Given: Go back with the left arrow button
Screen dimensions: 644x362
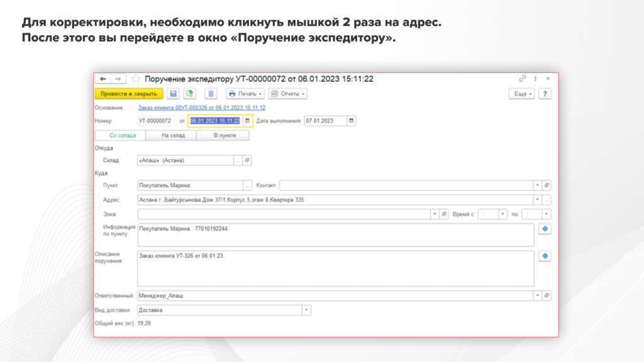Looking at the screenshot, I should [x=103, y=79].
